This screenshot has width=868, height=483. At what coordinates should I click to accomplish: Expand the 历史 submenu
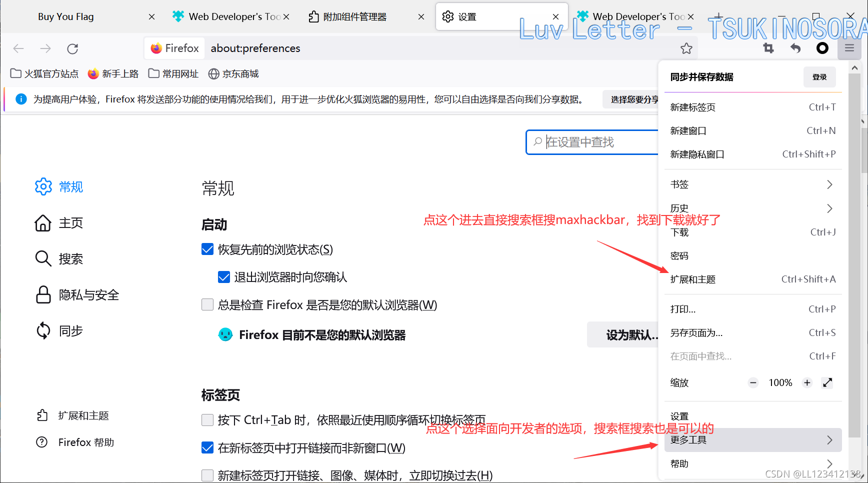pyautogui.click(x=753, y=208)
